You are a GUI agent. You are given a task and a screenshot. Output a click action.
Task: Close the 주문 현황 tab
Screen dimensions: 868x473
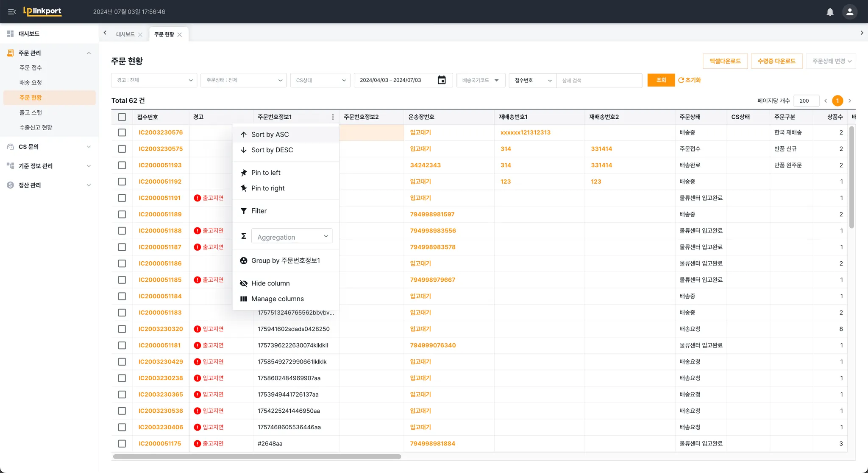180,35
